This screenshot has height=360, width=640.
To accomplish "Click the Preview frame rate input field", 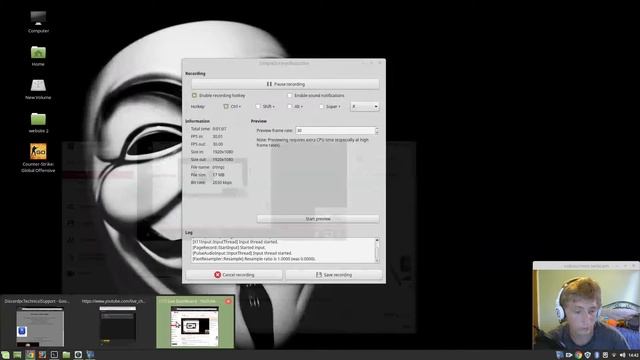I will [x=335, y=131].
